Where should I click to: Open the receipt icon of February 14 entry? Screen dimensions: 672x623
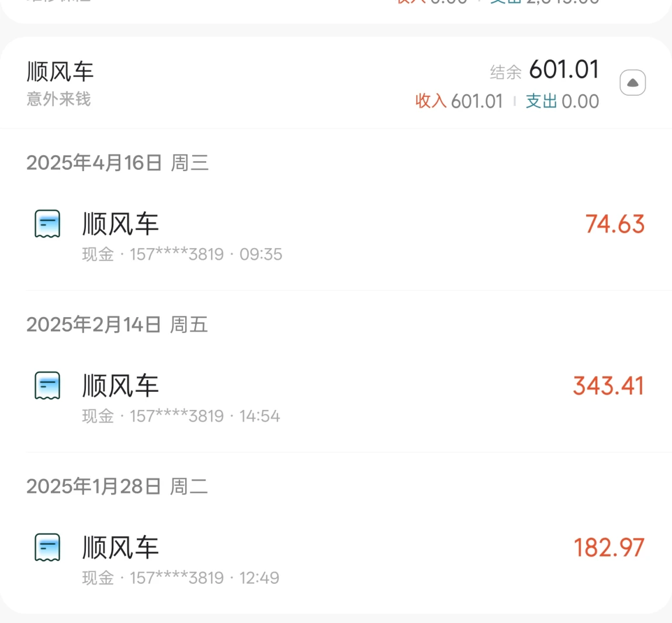[47, 385]
